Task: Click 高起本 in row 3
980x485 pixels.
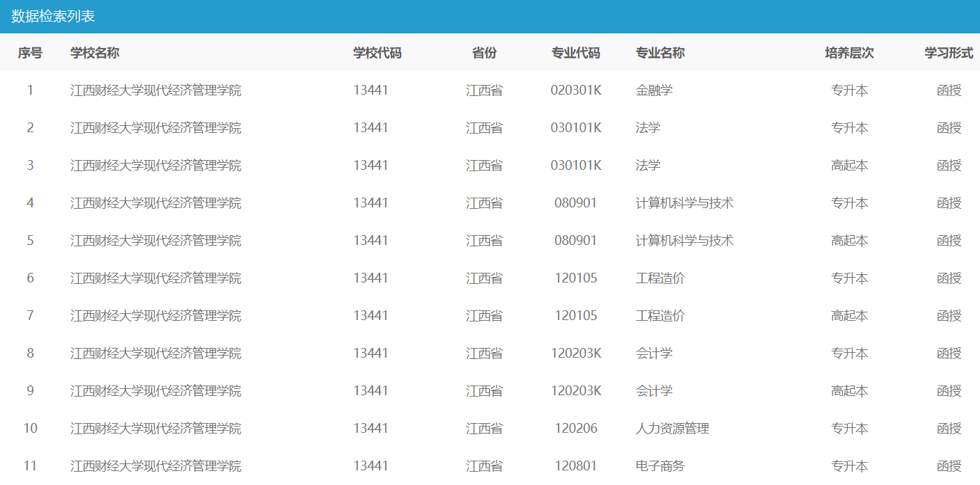Action: tap(850, 166)
